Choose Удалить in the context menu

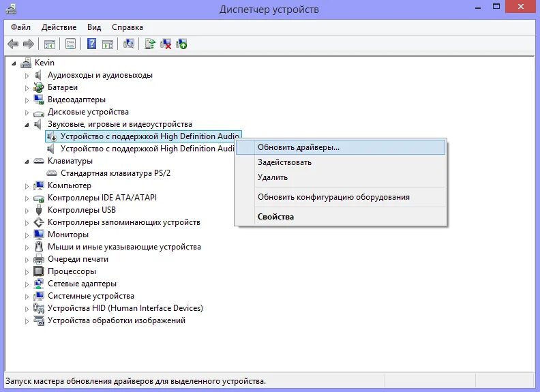tap(341, 177)
